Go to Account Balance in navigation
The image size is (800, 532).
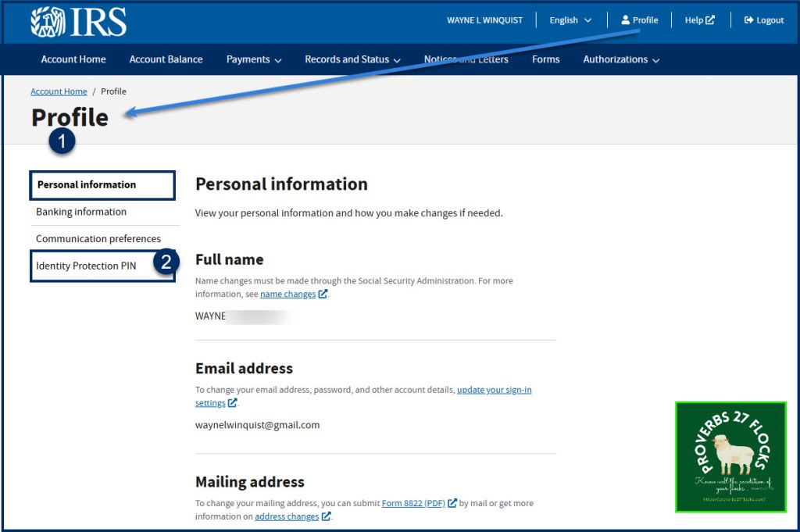166,59
